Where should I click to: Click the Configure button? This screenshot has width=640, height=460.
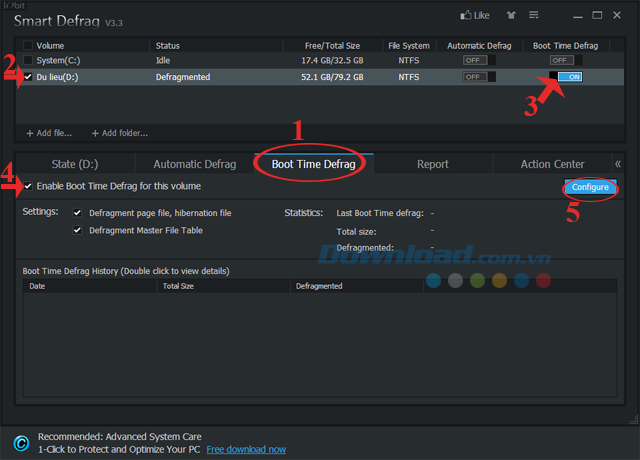pyautogui.click(x=590, y=187)
